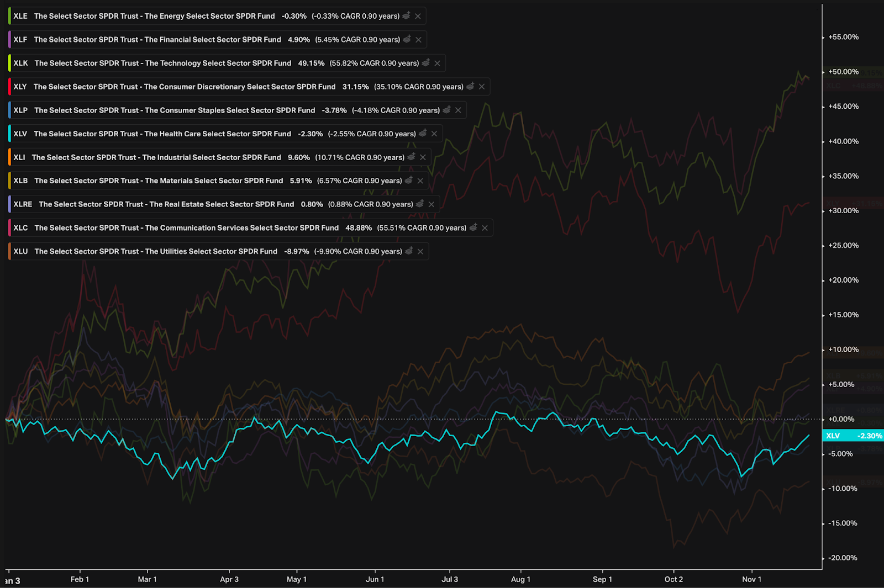884x588 pixels.
Task: Select the Communication Services fund name
Action: (187, 227)
